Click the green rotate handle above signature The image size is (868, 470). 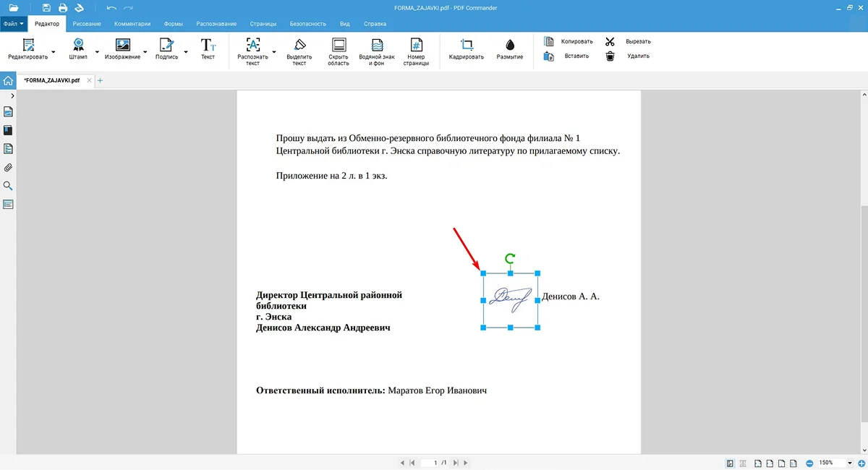(x=510, y=258)
